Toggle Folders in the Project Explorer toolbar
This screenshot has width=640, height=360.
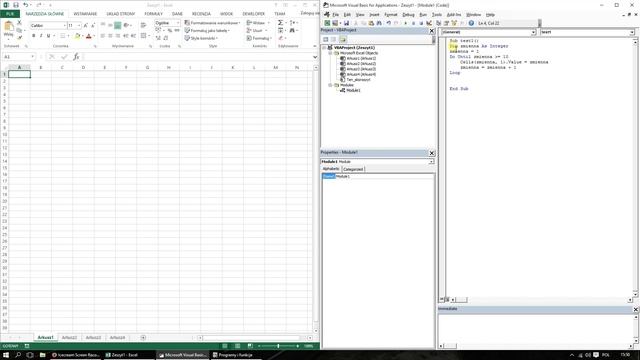pyautogui.click(x=343, y=39)
